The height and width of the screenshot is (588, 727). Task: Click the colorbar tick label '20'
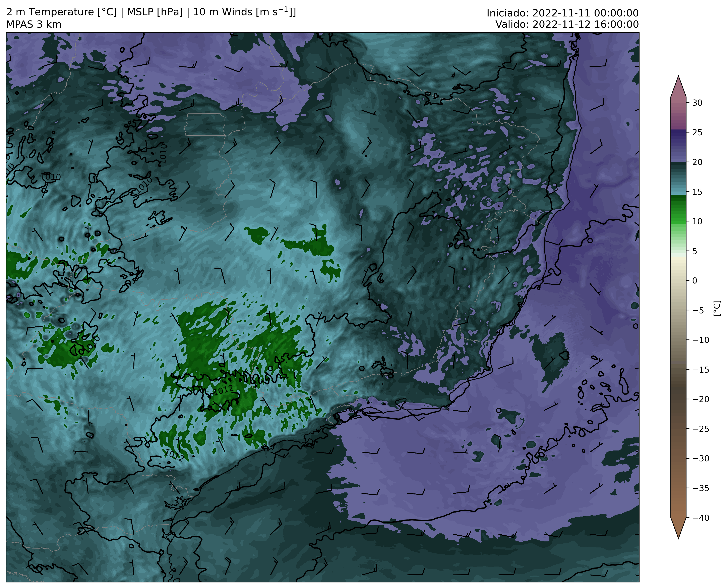[x=697, y=162]
